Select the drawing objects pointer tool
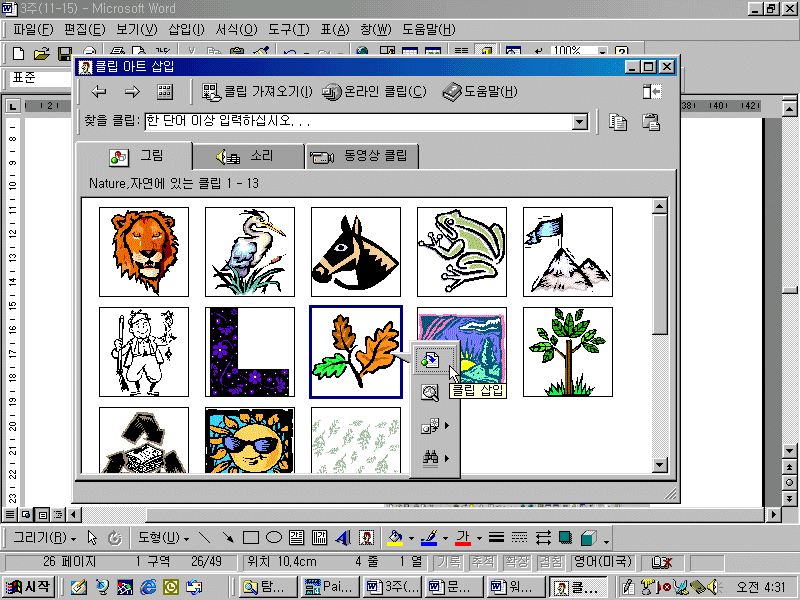Screen dimensions: 800x600 92,538
